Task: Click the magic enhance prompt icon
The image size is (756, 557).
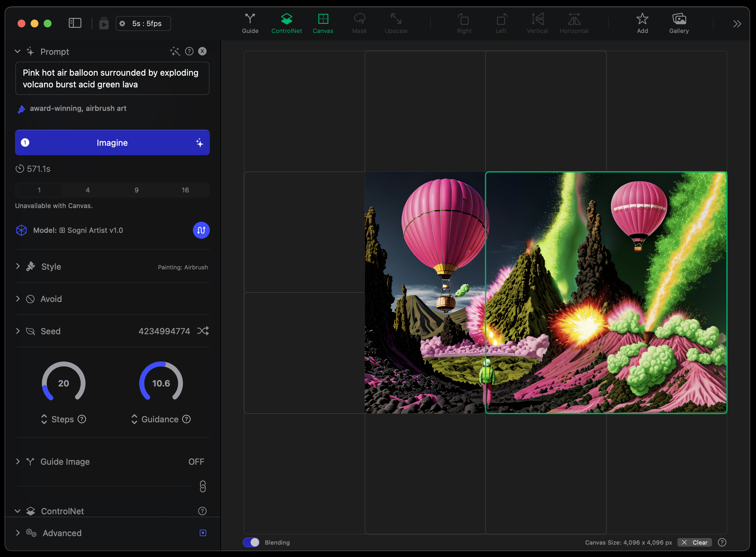Action: click(175, 51)
